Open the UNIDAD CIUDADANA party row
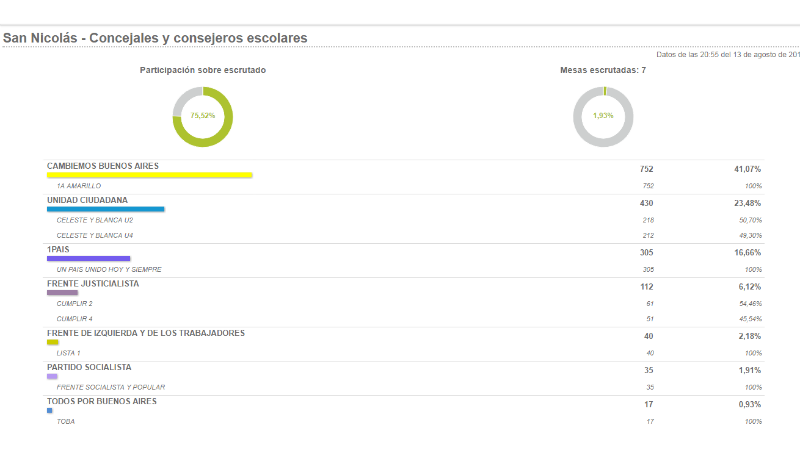The width and height of the screenshot is (800, 450). [87, 199]
